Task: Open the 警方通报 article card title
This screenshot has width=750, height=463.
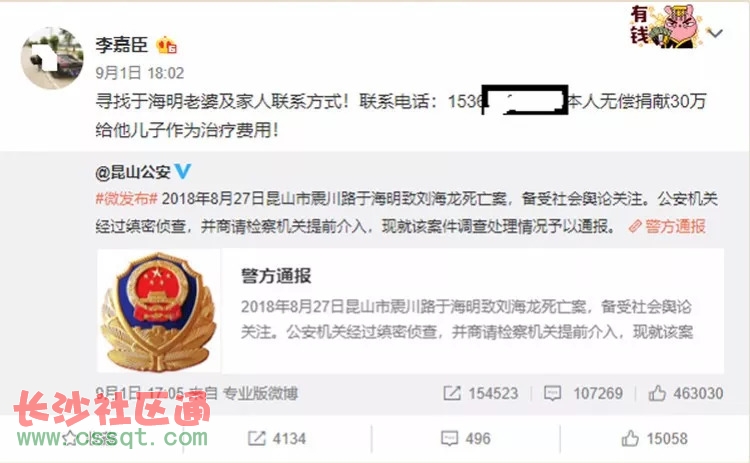Action: (276, 276)
